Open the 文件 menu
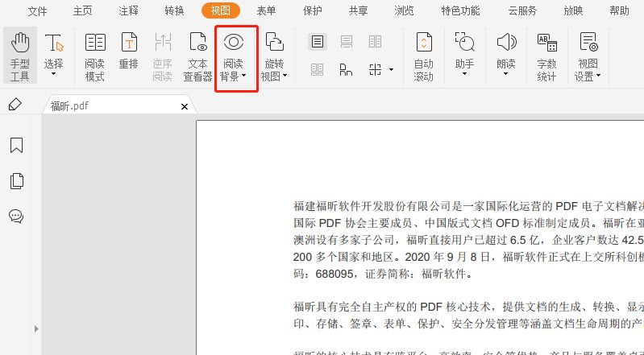 pyautogui.click(x=37, y=11)
